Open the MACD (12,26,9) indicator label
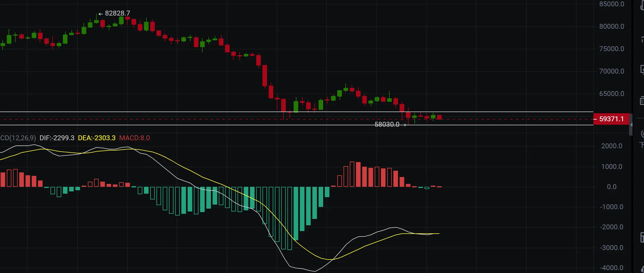This screenshot has height=273, width=644. pyautogui.click(x=18, y=138)
